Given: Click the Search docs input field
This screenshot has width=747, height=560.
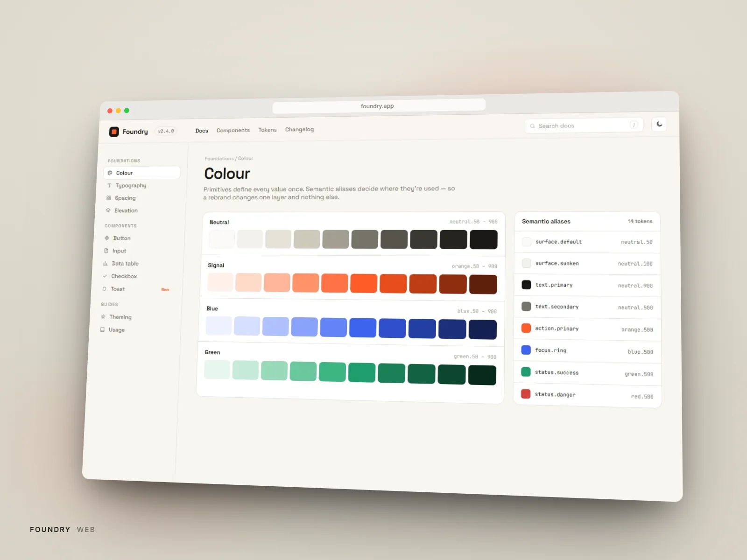Looking at the screenshot, I should 584,126.
